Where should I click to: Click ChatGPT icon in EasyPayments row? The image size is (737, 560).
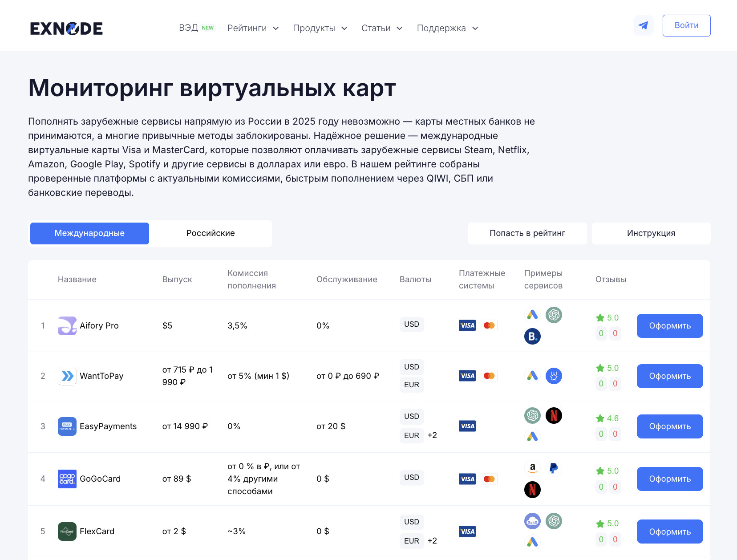coord(532,416)
